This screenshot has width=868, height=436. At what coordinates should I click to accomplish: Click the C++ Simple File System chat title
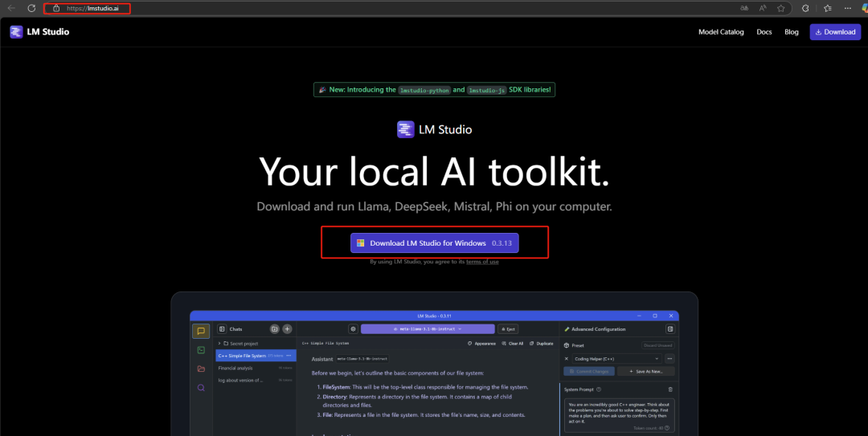click(x=325, y=344)
